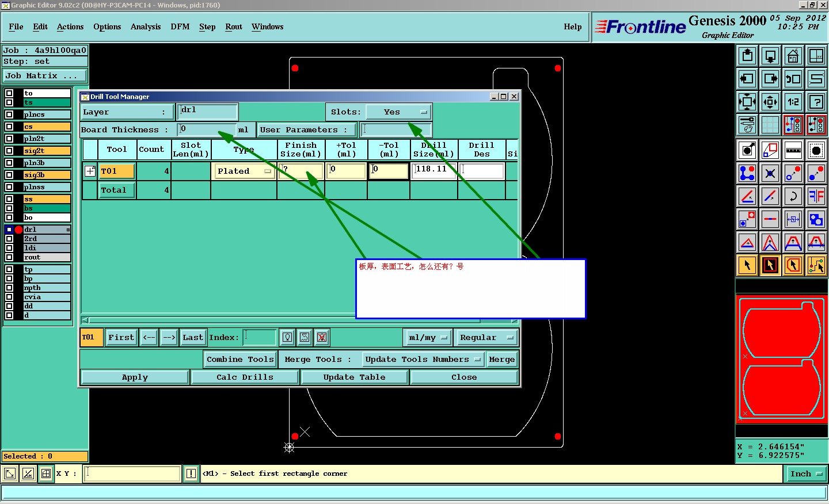The width and height of the screenshot is (829, 504).
Task: Click the dimension resize tool icon
Action: pos(793,219)
